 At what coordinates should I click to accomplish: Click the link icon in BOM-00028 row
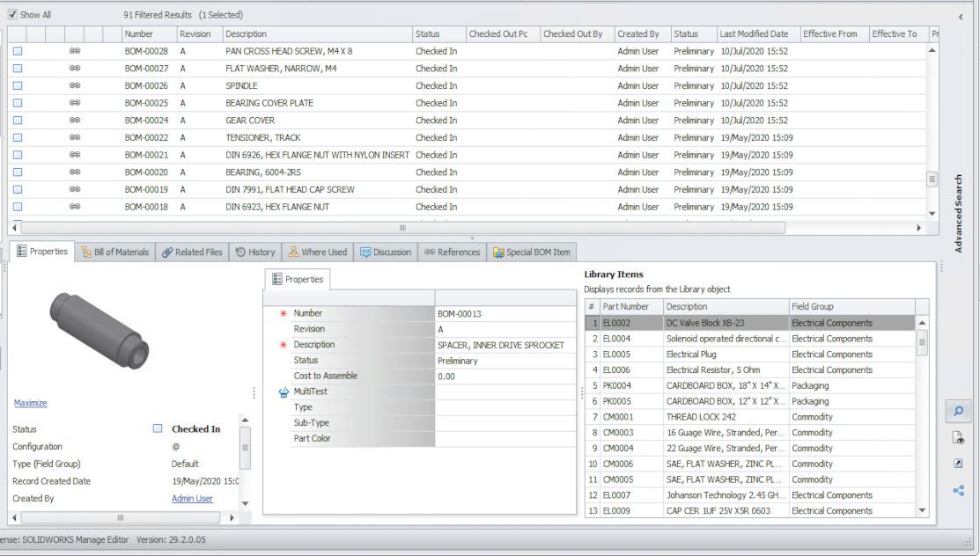[x=74, y=51]
